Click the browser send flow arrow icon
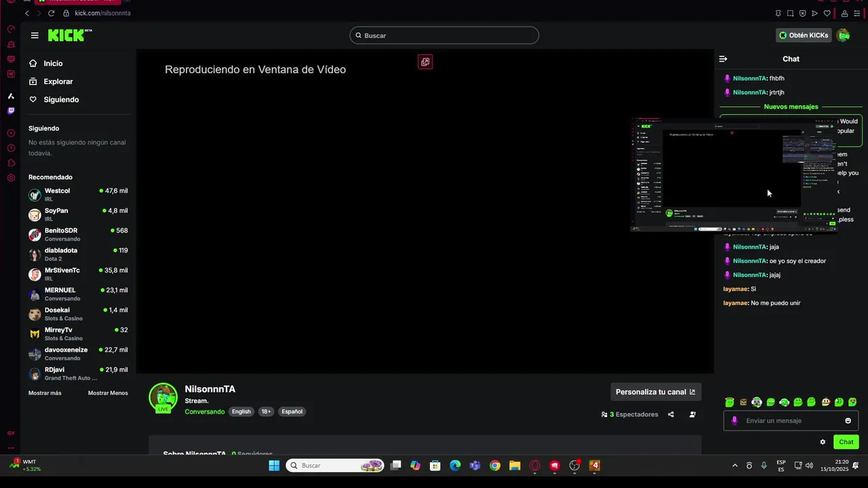Image resolution: width=868 pixels, height=488 pixels. pos(814,13)
